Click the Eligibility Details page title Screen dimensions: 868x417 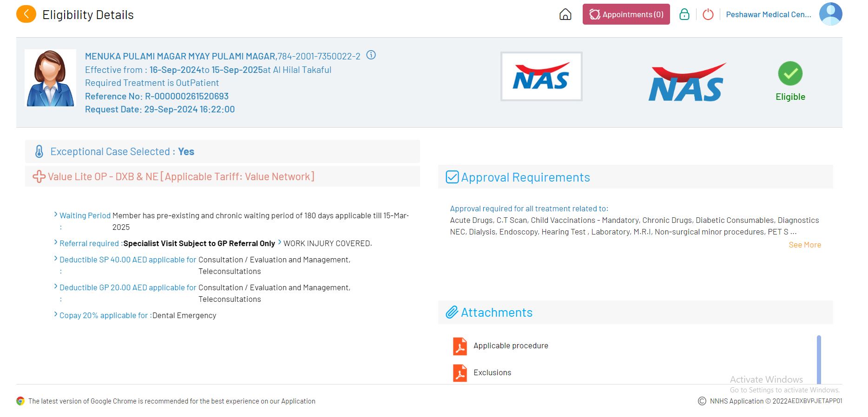(88, 15)
